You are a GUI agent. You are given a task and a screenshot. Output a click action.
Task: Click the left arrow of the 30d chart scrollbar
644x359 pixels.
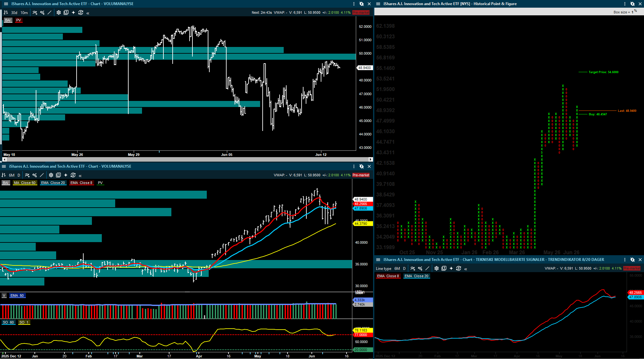pyautogui.click(x=4, y=159)
